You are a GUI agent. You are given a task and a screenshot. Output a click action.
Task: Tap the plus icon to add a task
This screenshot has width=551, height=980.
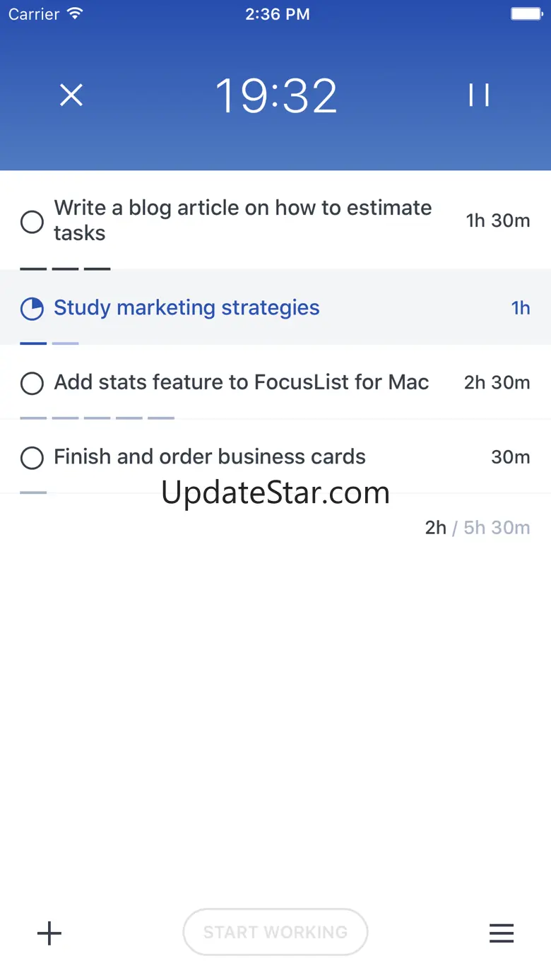click(49, 933)
